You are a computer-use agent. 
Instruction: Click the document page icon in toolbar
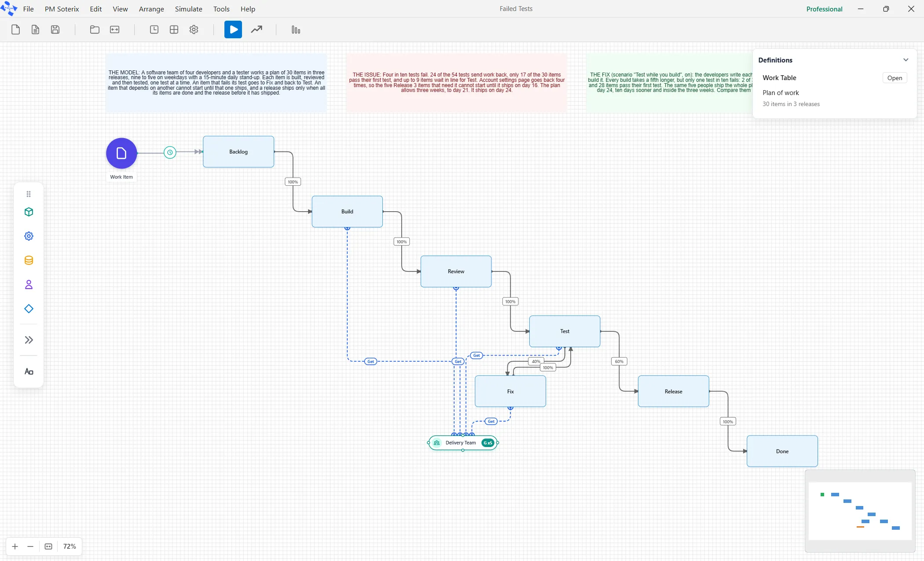pos(35,29)
